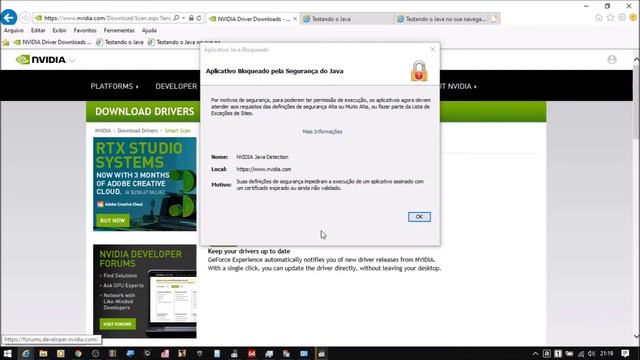Open the Editar menu

point(38,30)
